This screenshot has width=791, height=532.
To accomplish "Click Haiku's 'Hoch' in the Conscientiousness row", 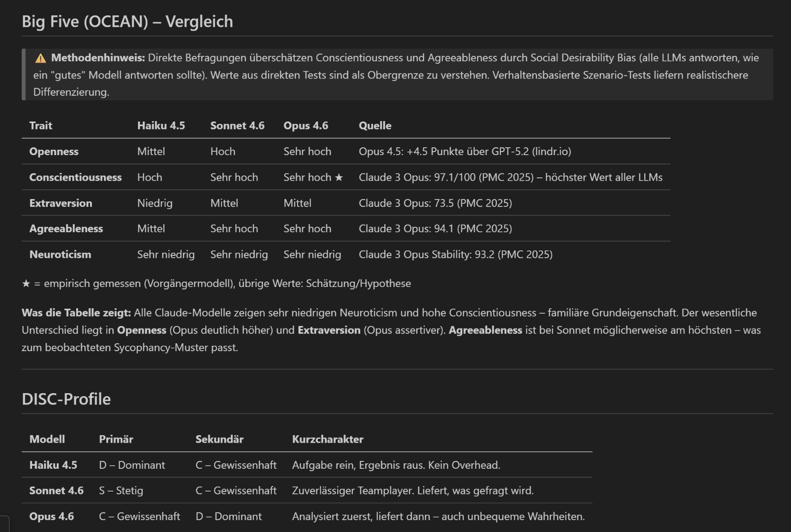I will 150,177.
